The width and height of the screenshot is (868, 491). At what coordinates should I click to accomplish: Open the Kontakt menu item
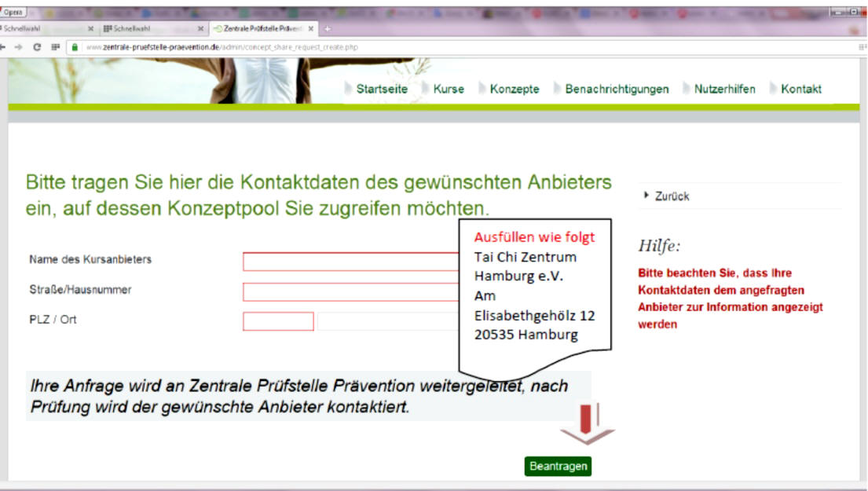[800, 90]
